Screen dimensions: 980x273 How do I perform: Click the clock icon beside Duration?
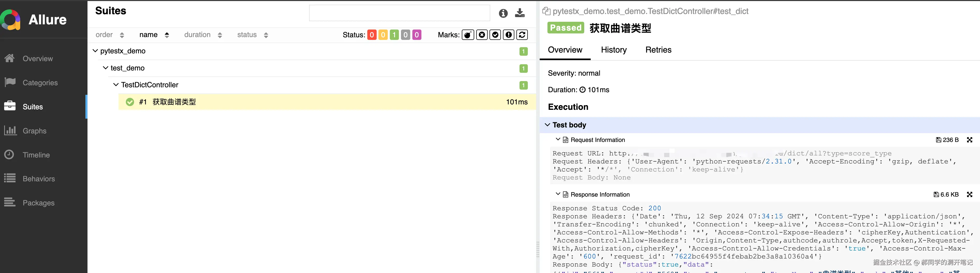582,90
